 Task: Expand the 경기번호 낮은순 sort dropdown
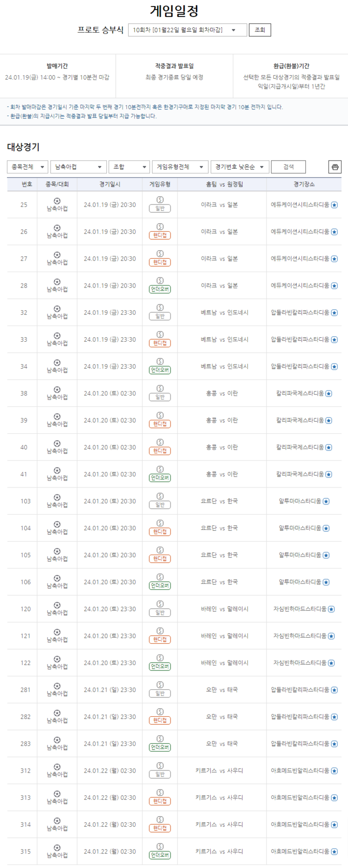(x=240, y=167)
